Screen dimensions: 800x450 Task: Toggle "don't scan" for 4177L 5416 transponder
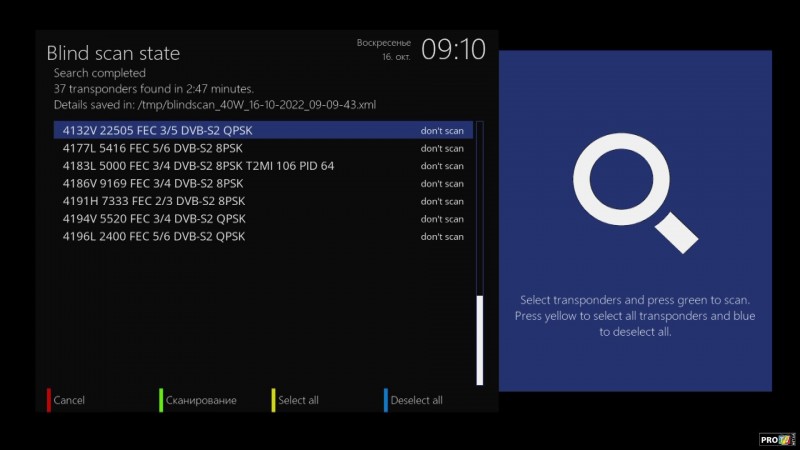[x=441, y=149]
